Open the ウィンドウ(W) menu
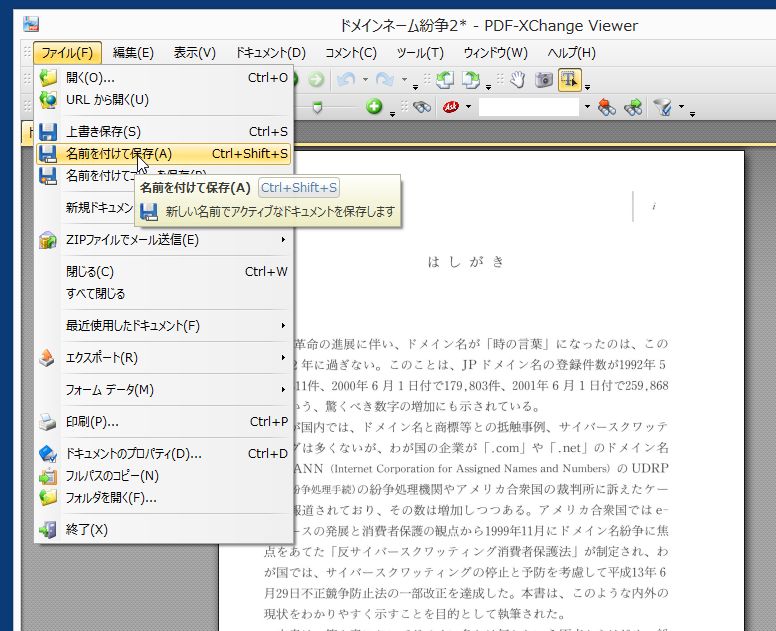 [x=495, y=52]
